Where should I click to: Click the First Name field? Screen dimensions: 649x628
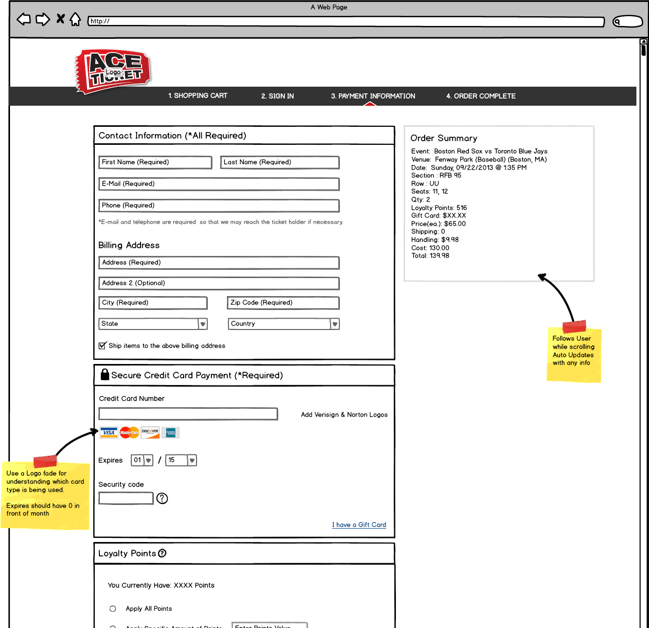point(155,162)
